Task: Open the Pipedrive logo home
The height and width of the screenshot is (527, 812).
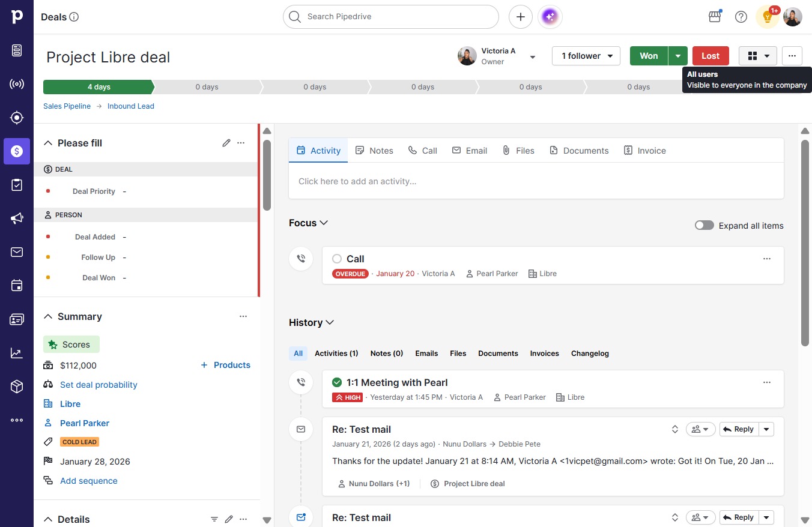Action: (17, 17)
